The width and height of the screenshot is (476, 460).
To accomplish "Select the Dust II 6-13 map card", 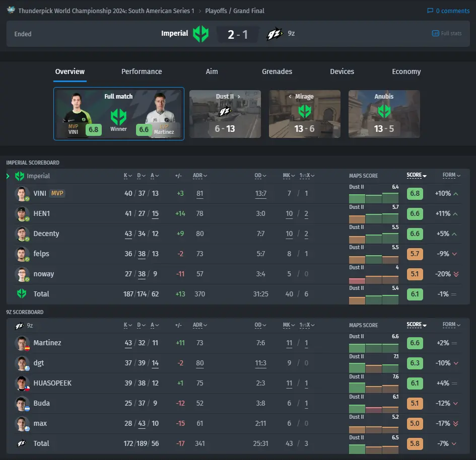I will point(225,114).
